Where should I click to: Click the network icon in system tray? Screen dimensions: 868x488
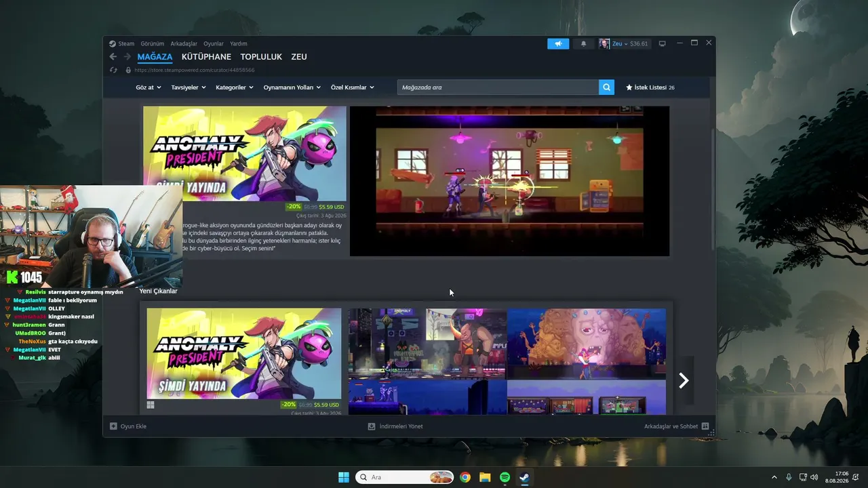point(803,477)
